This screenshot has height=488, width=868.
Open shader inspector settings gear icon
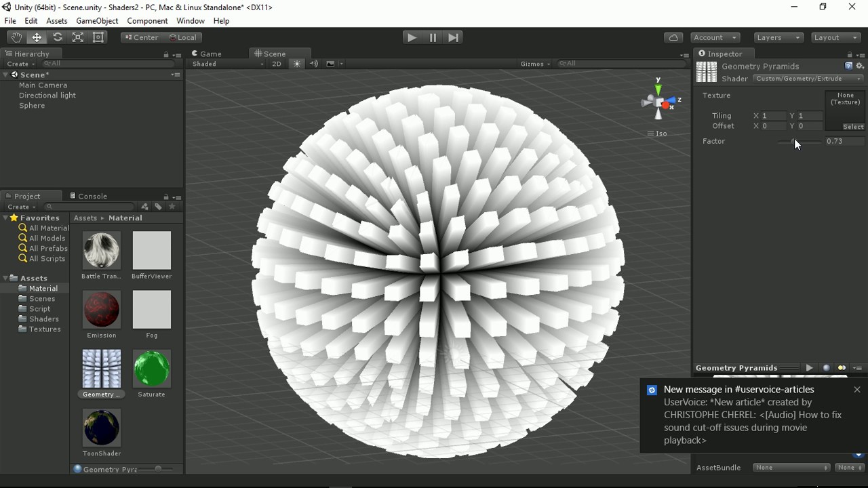(x=859, y=66)
